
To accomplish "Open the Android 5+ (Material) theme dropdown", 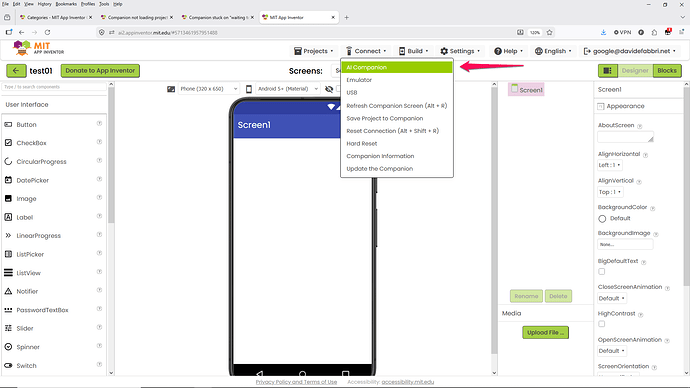I will (x=288, y=89).
